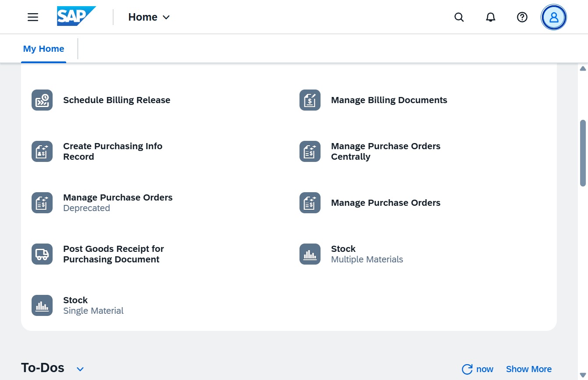The height and width of the screenshot is (380, 588).
Task: Click the 'Deprecated' subtitle text
Action: click(86, 208)
